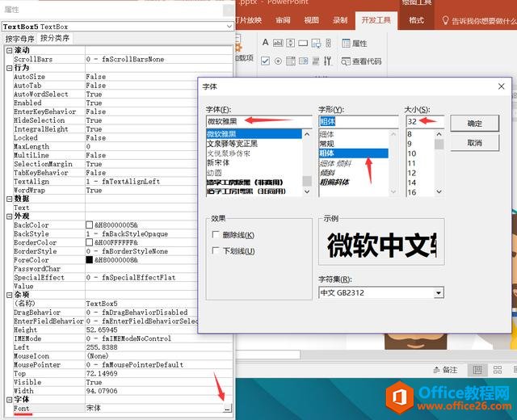Click the font size input field
The image size is (517, 420).
pyautogui.click(x=425, y=121)
